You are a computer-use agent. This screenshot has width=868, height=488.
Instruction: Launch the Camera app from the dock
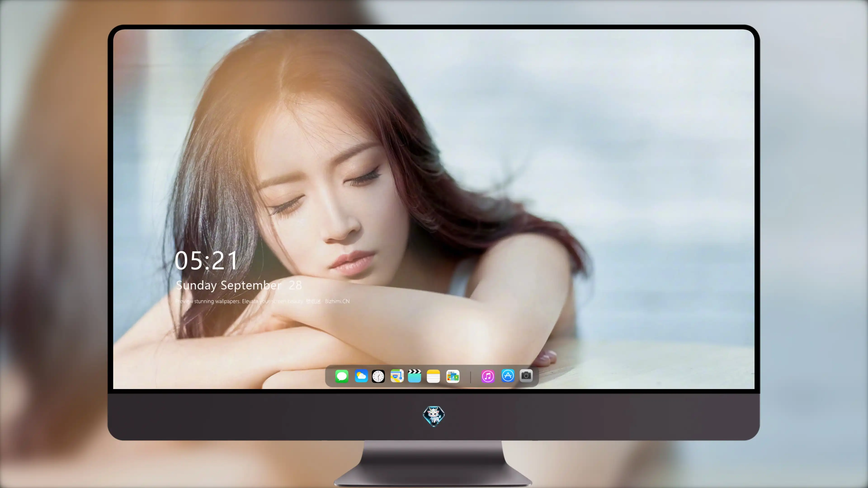[526, 375]
